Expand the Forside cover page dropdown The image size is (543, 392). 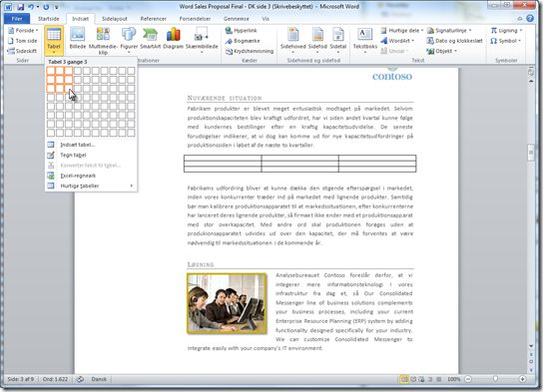pyautogui.click(x=23, y=31)
